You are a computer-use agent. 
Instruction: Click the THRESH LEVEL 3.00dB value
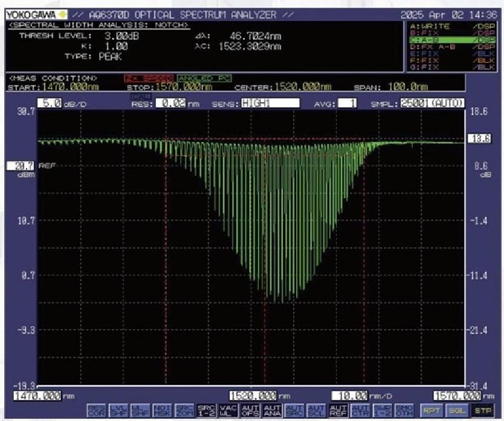pyautogui.click(x=122, y=36)
